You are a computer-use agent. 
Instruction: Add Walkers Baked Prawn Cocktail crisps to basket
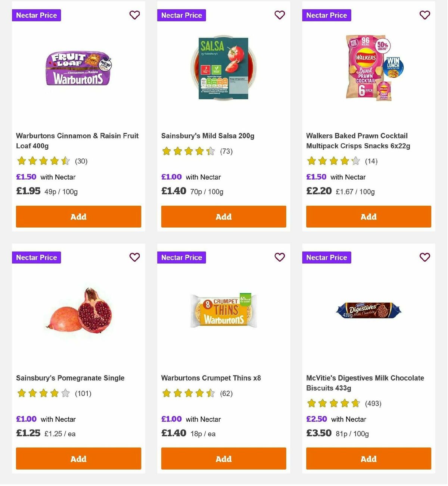tap(368, 216)
